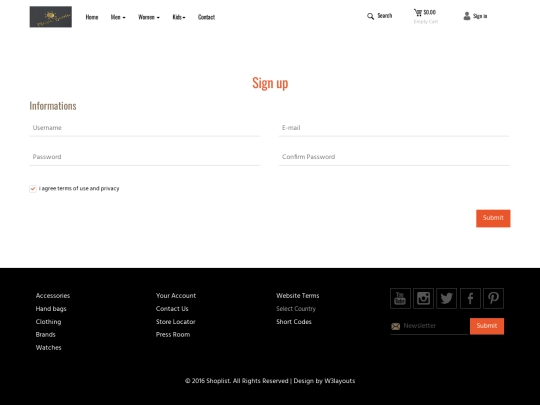The height and width of the screenshot is (405, 540).
Task: Click the newsletter envelope icon
Action: 396,326
